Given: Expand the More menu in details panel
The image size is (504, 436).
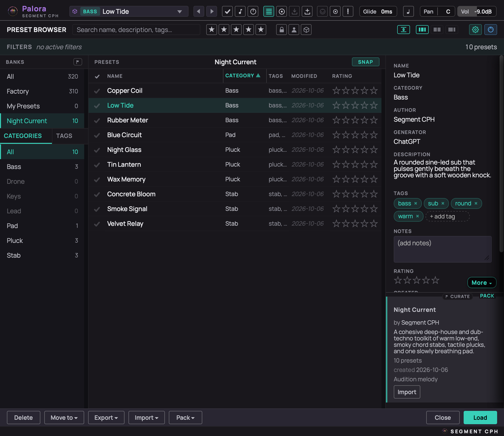Looking at the screenshot, I should coord(481,282).
